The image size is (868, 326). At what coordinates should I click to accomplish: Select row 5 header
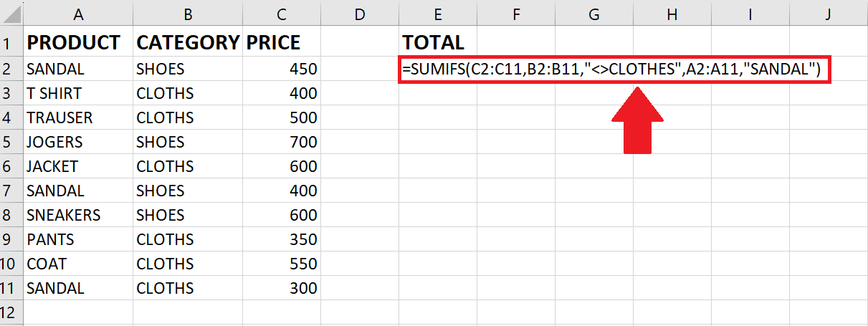coord(11,142)
